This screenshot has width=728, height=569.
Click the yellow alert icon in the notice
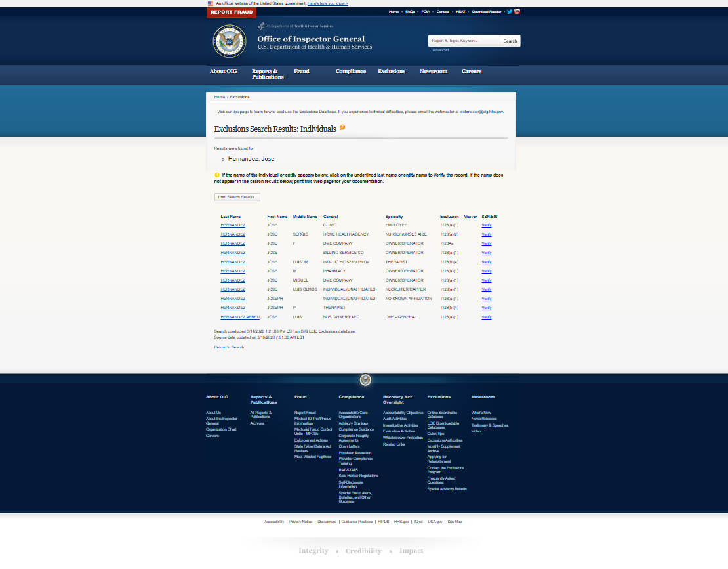point(216,174)
